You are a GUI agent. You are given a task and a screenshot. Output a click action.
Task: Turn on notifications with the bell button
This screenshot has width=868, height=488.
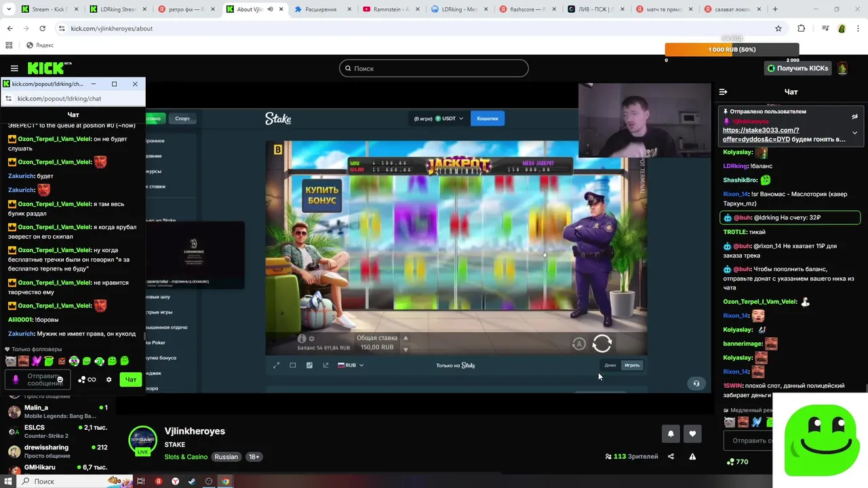pos(671,434)
